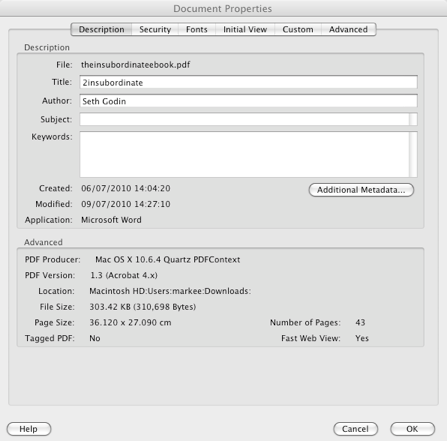Switch to the Advanced tab
The width and height of the screenshot is (447, 441).
click(x=348, y=29)
